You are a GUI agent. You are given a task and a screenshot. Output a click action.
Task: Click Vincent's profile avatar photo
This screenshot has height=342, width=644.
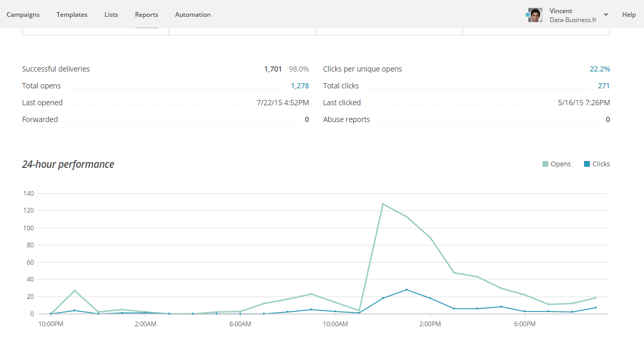click(x=536, y=15)
